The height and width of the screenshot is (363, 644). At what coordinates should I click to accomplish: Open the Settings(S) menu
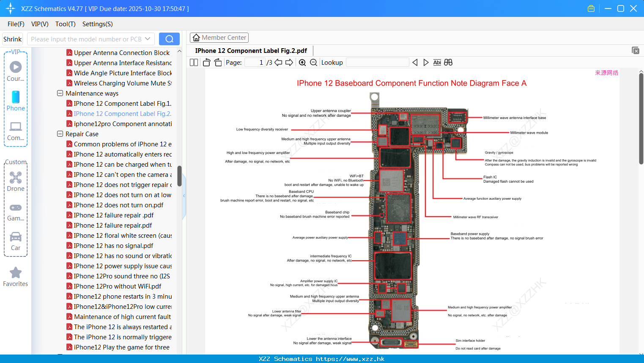(98, 24)
